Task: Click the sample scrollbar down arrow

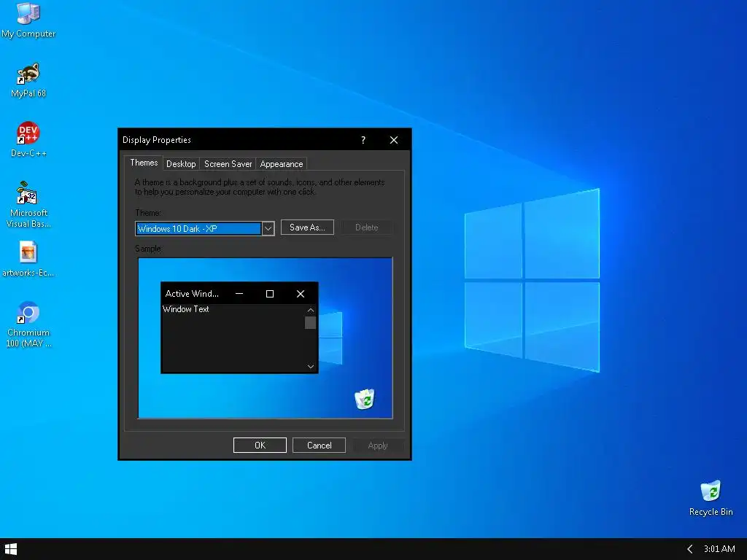Action: tap(311, 366)
